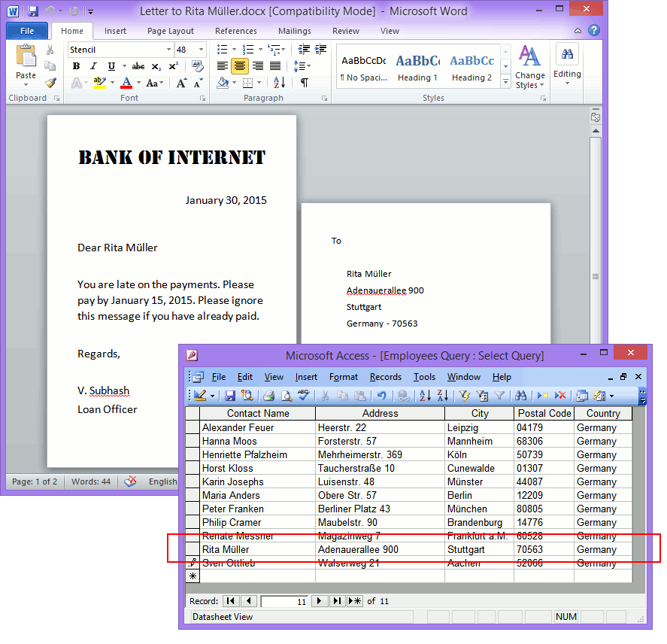
Task: Select the Format Painter
Action: (48, 83)
